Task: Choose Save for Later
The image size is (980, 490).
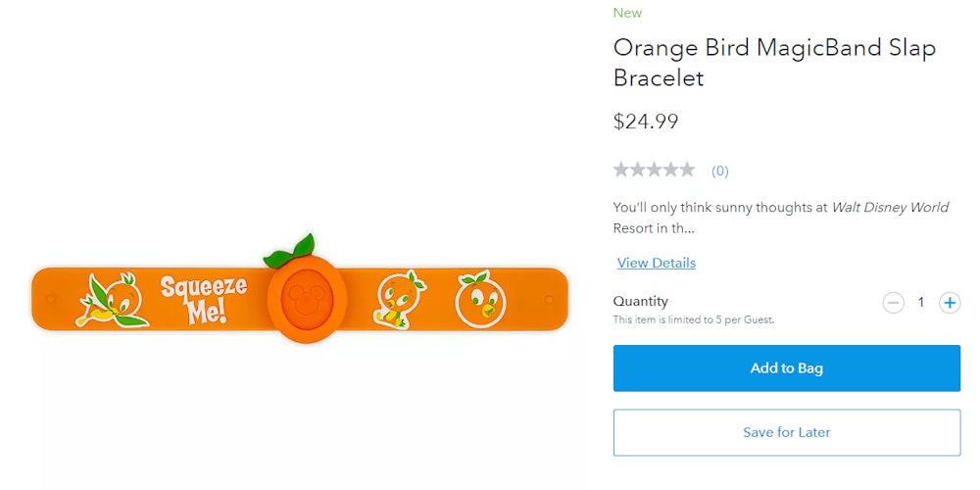Action: [786, 432]
